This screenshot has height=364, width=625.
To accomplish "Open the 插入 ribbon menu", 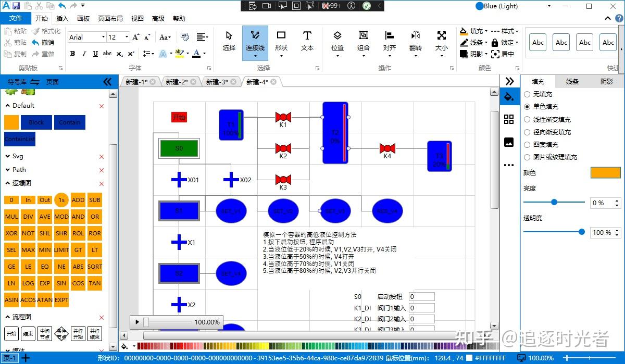I will [x=62, y=18].
